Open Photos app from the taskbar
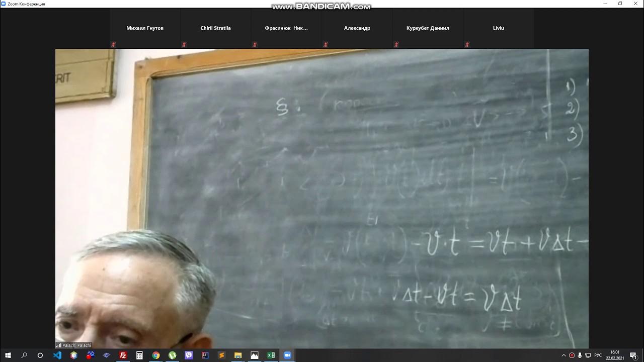This screenshot has height=362, width=644. pyautogui.click(x=255, y=355)
